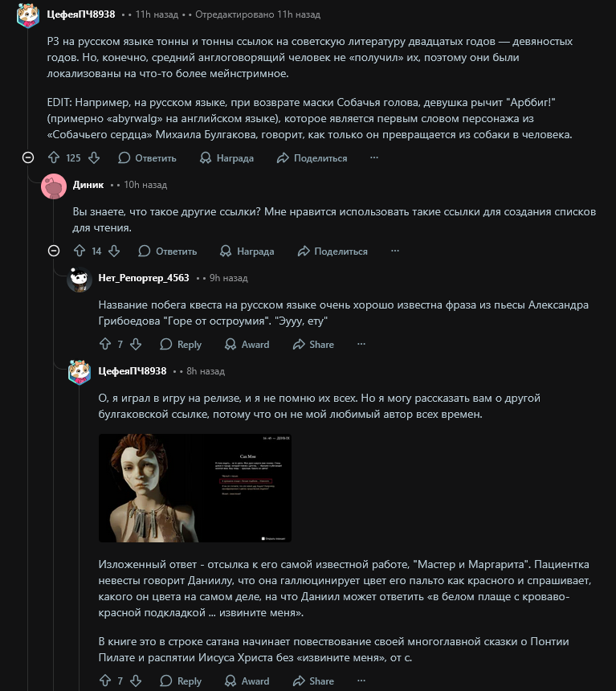This screenshot has height=691, width=616.
Task: Downvote Диник's comment with 14 points
Action: click(x=114, y=251)
